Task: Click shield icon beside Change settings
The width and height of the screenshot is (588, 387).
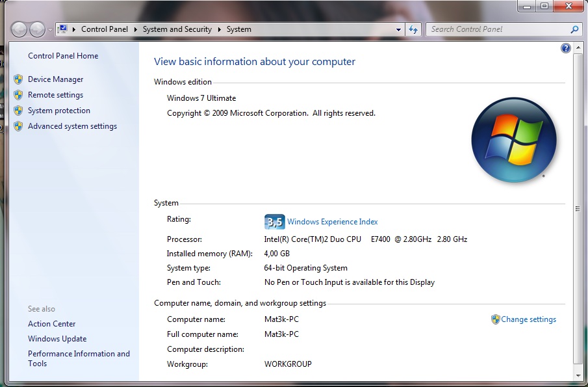Action: 495,319
